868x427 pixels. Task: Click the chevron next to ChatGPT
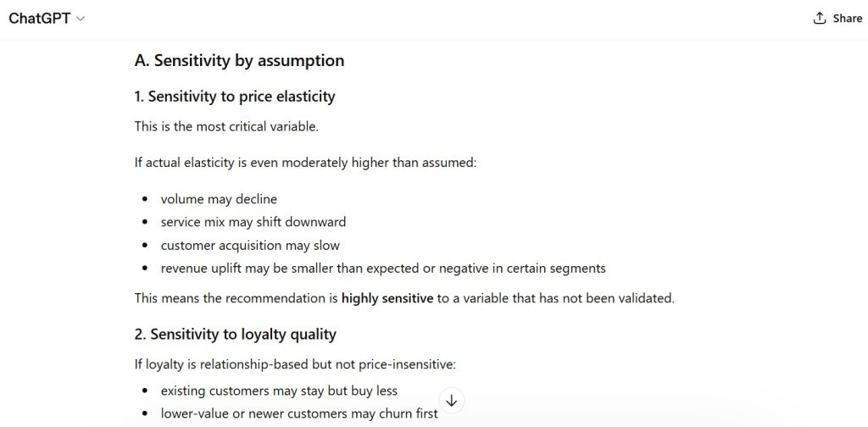point(81,19)
